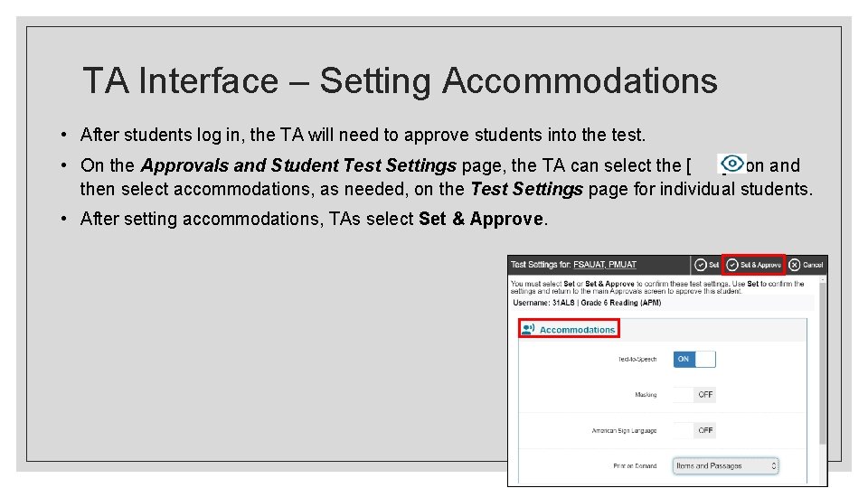Turn off the Text-to-Speech switch
The width and height of the screenshot is (868, 488).
pyautogui.click(x=693, y=359)
